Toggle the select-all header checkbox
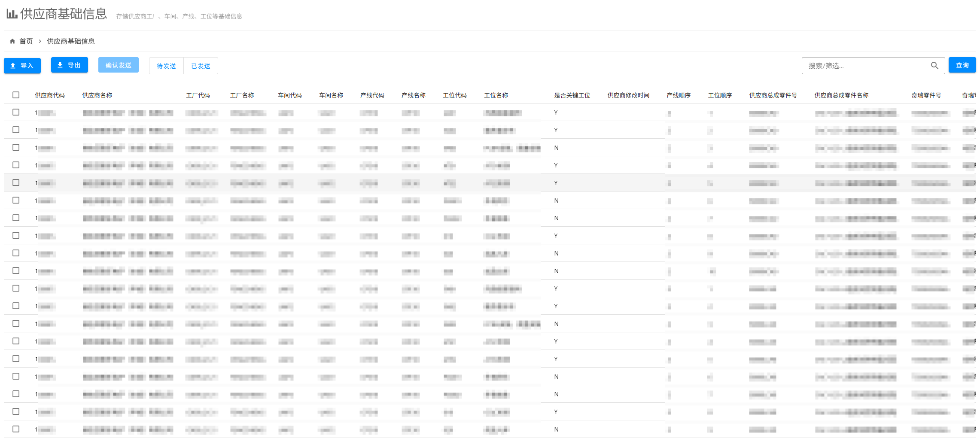This screenshot has height=441, width=980. click(16, 95)
